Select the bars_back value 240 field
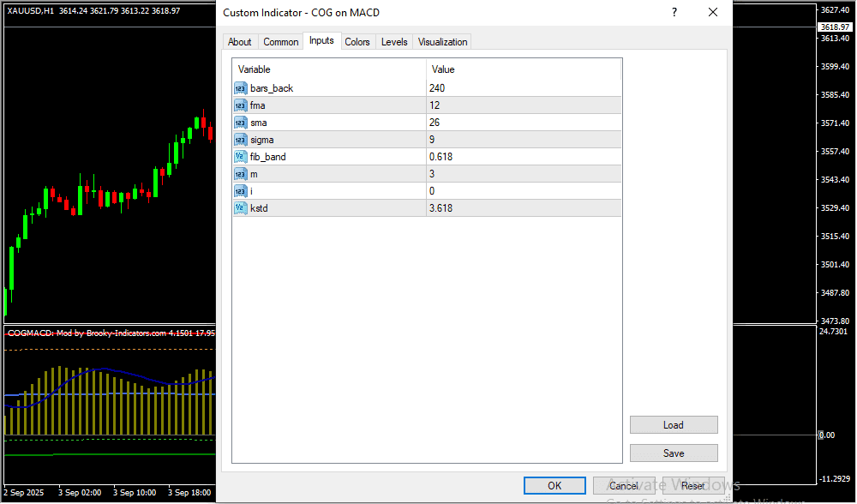This screenshot has height=504, width=857. [523, 88]
